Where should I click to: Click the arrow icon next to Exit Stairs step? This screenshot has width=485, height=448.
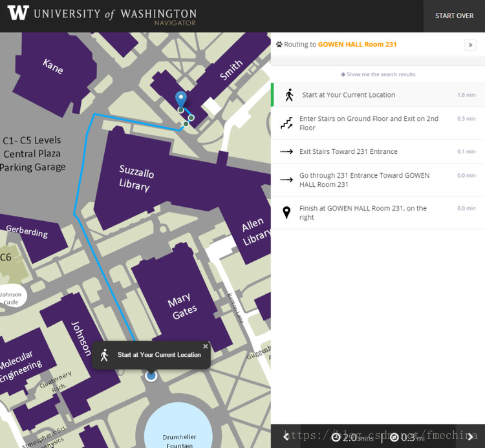[286, 151]
